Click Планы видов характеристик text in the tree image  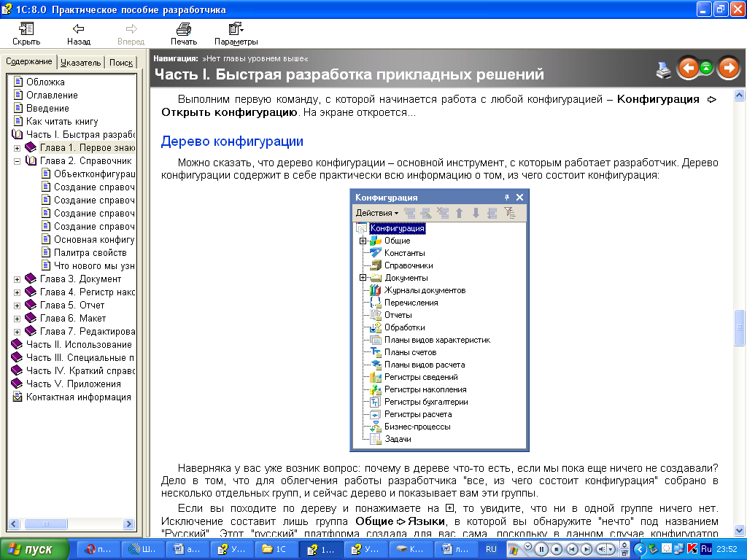coord(438,340)
